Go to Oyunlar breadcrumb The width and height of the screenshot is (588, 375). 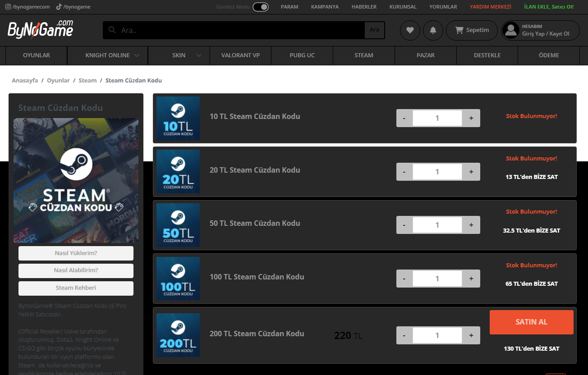click(x=58, y=81)
